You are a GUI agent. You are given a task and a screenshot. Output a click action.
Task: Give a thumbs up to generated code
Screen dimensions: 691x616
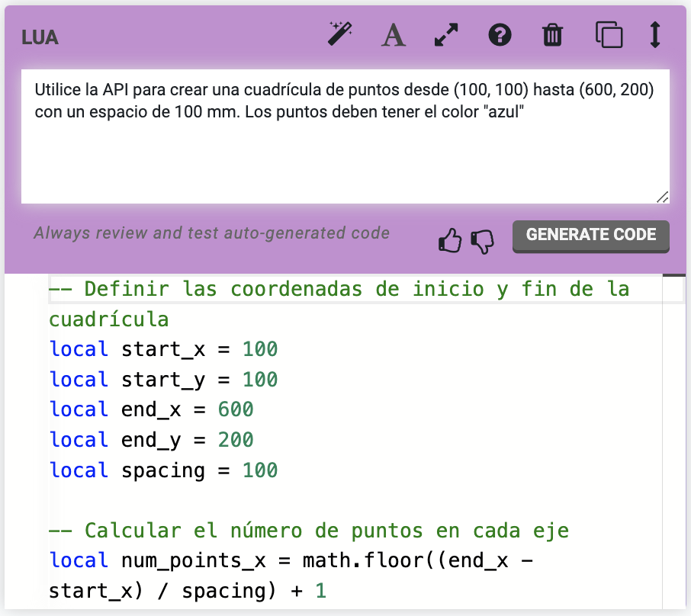(451, 242)
